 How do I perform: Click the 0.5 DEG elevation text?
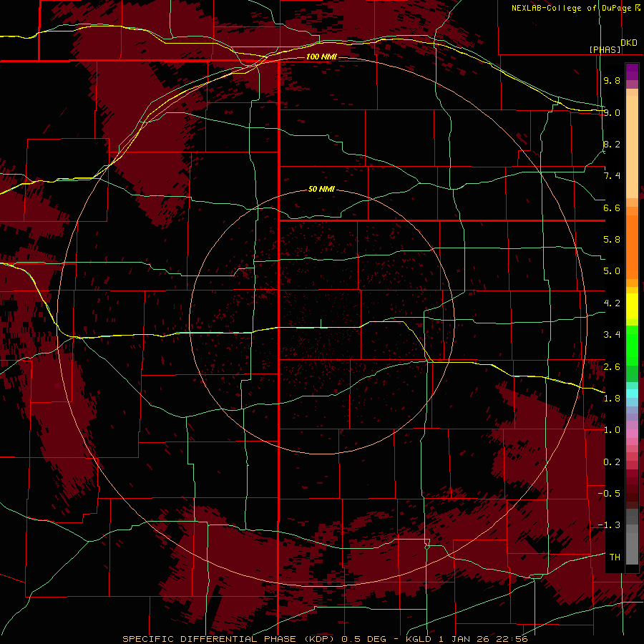pos(364,639)
